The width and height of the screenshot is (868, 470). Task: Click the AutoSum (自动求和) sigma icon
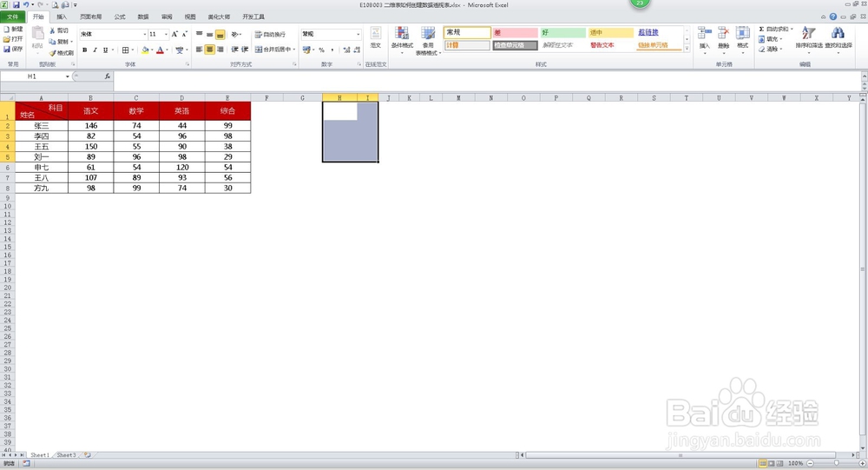tap(762, 29)
